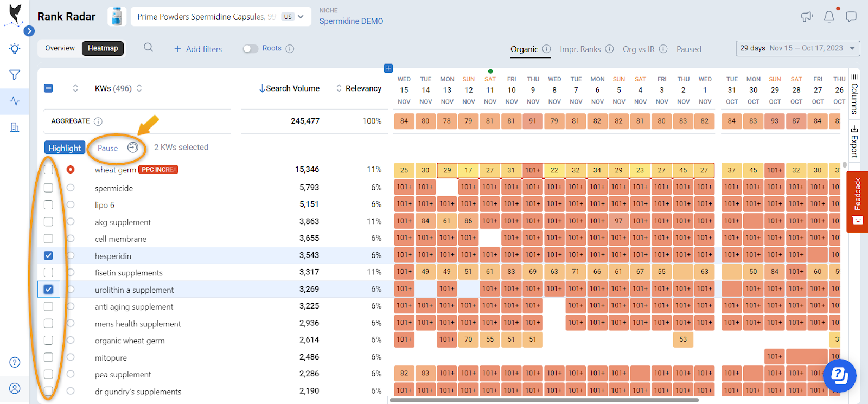Click the product thumbnail image

pos(117,16)
